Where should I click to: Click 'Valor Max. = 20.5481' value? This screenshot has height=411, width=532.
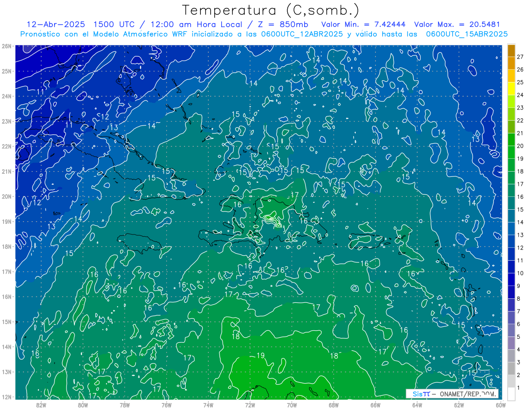point(457,24)
